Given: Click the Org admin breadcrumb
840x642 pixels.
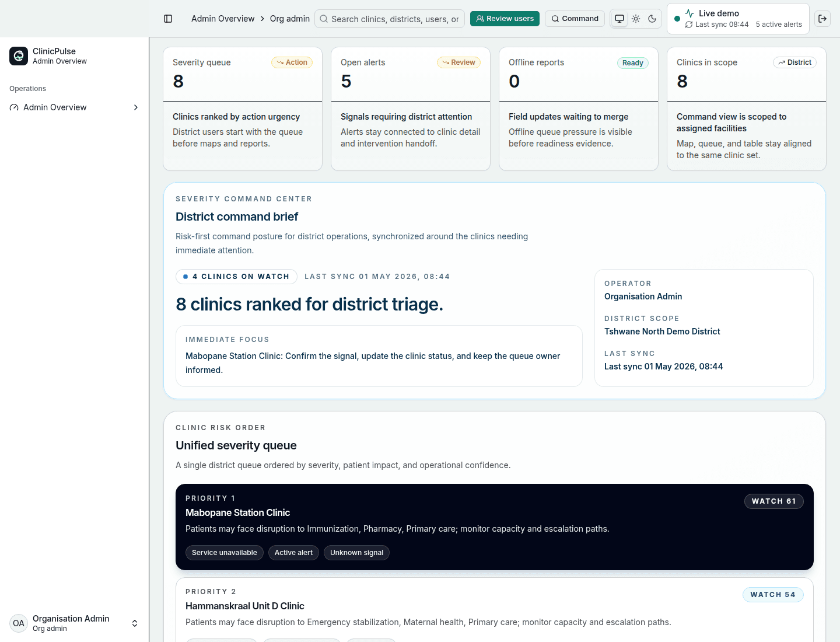Looking at the screenshot, I should 290,19.
